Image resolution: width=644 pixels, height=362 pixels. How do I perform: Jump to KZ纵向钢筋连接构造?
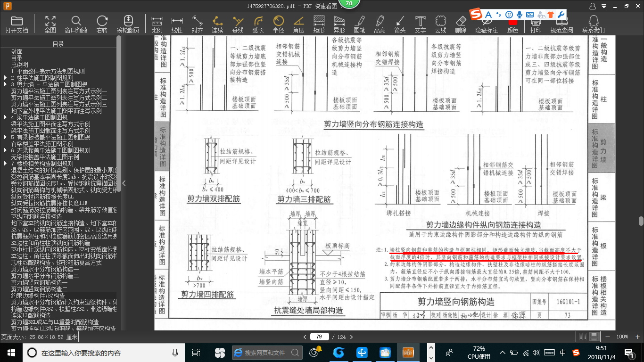tap(36, 216)
